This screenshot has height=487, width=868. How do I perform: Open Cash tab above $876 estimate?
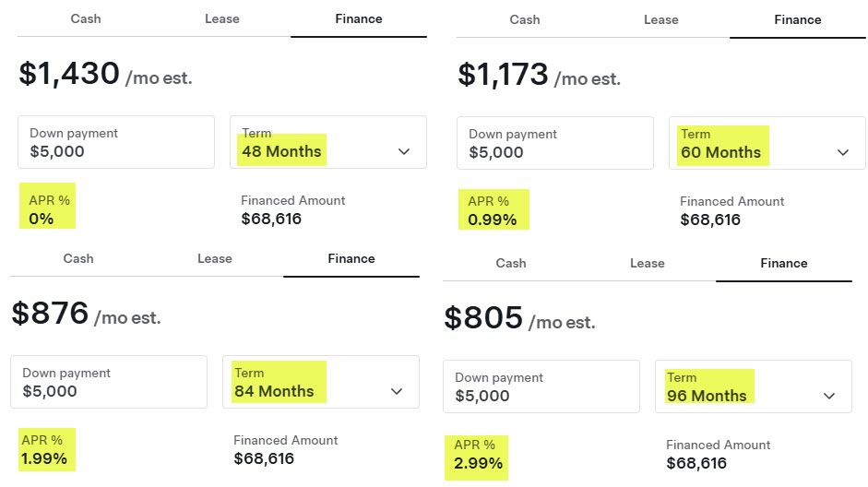[78, 258]
